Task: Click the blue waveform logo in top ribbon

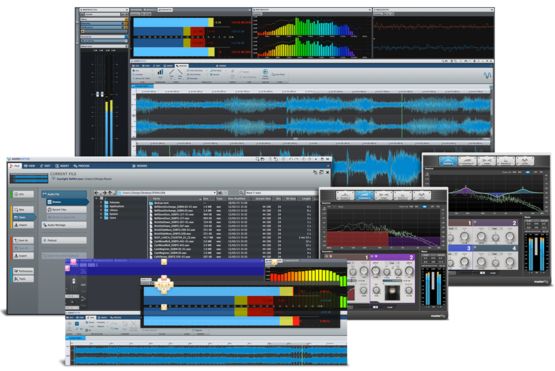Action: pos(487,75)
